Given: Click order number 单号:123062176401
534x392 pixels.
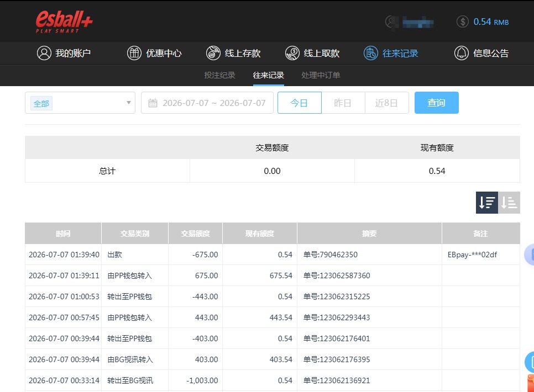Looking at the screenshot, I should 337,338.
